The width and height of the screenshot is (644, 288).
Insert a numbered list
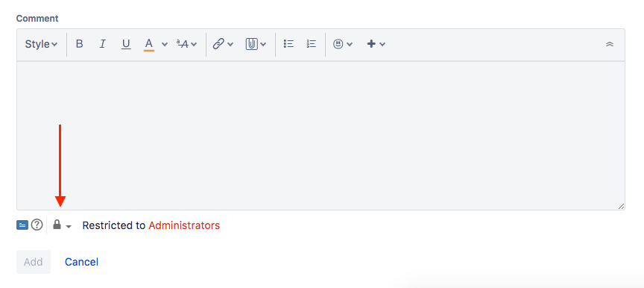coord(312,44)
